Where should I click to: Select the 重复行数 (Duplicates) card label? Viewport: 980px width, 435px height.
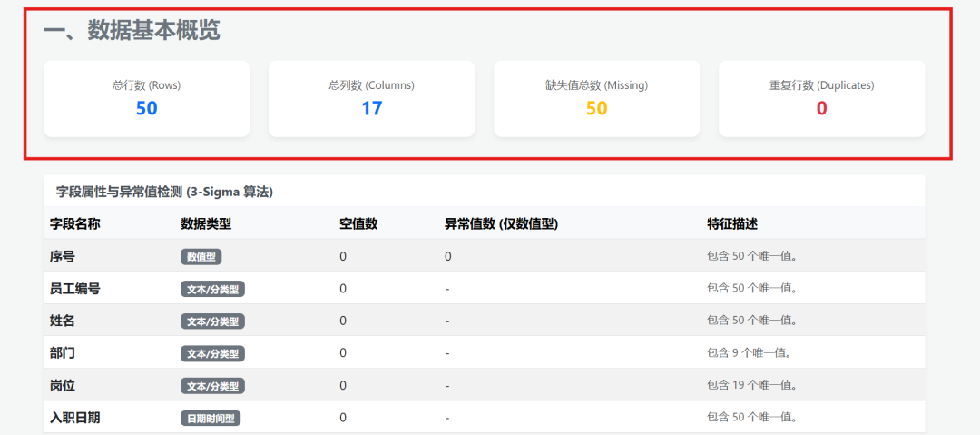coord(821,85)
